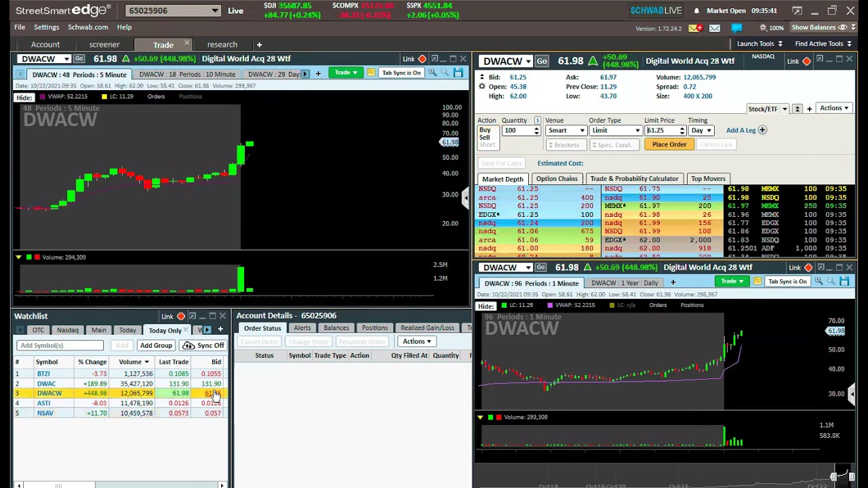
Task: Select Sell in Action list
Action: pyautogui.click(x=484, y=137)
